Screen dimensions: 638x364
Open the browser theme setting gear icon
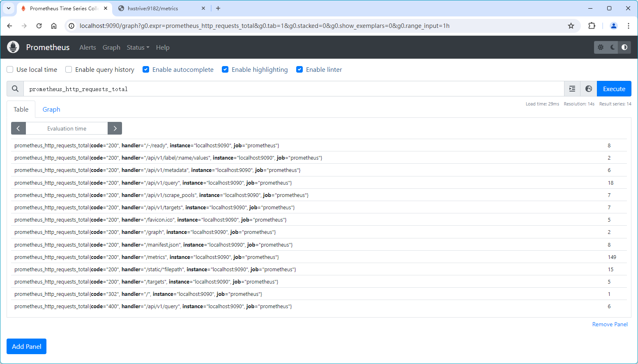pos(601,47)
